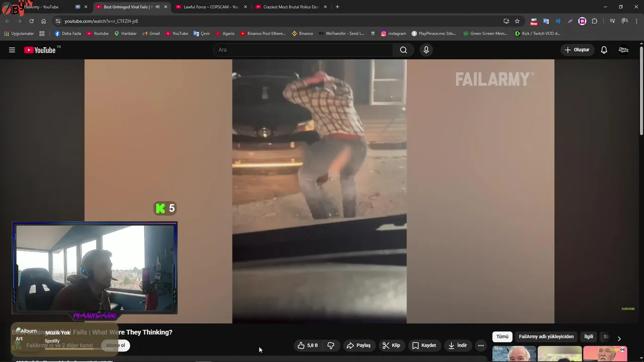This screenshot has height=362, width=644.
Task: Click the page vertical scrollbar
Action: coord(641,90)
